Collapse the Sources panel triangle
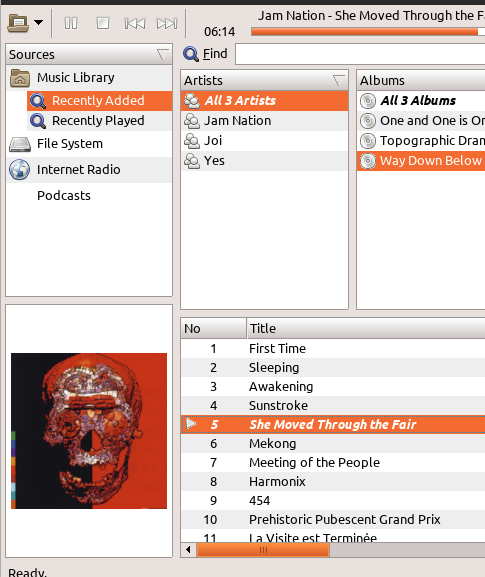 162,54
